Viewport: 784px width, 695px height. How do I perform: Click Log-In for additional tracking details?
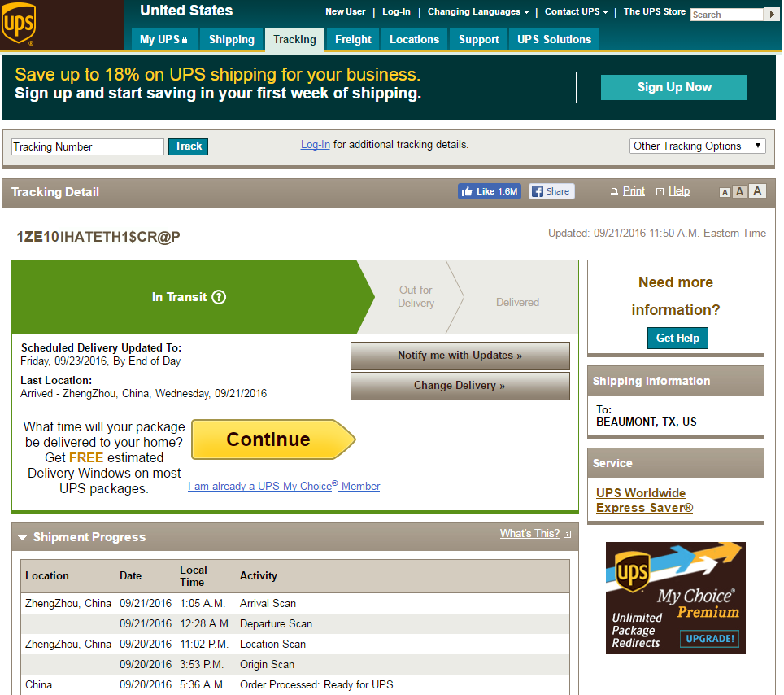[315, 145]
